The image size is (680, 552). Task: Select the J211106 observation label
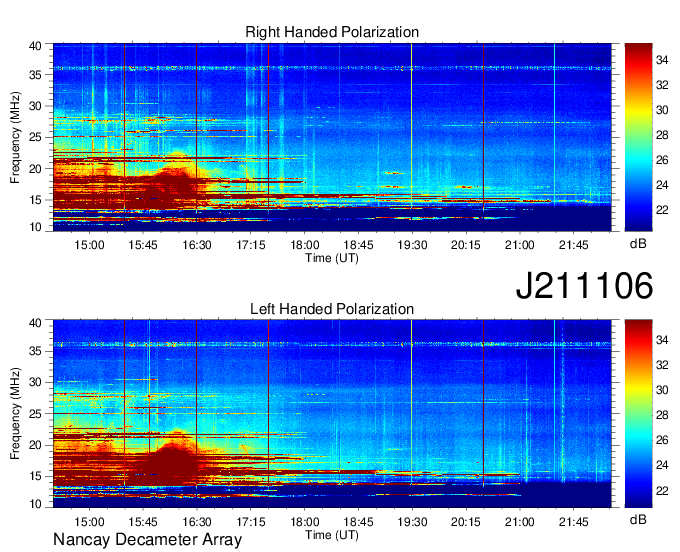(x=584, y=285)
